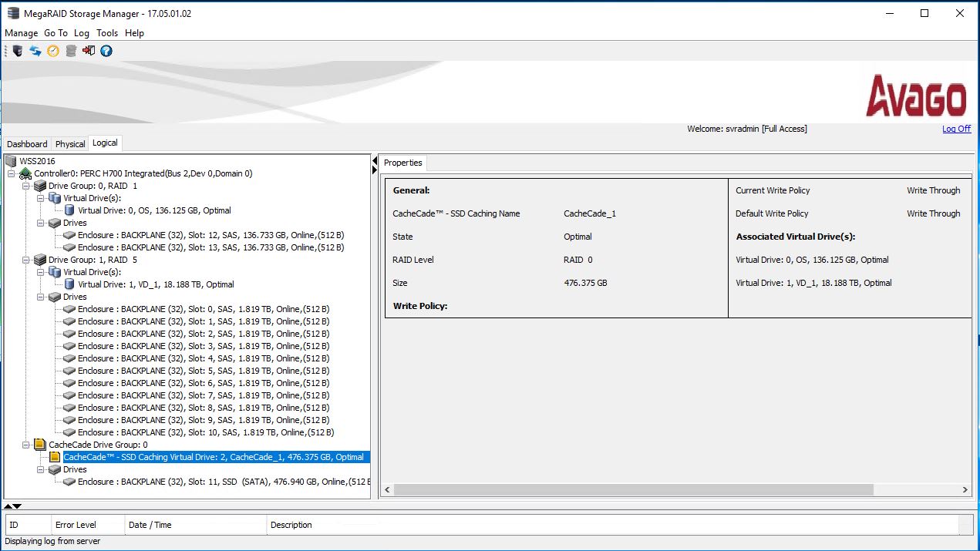Click the Drives icon under CacheCade Drive Group
This screenshot has width=980, height=551.
pyautogui.click(x=55, y=469)
